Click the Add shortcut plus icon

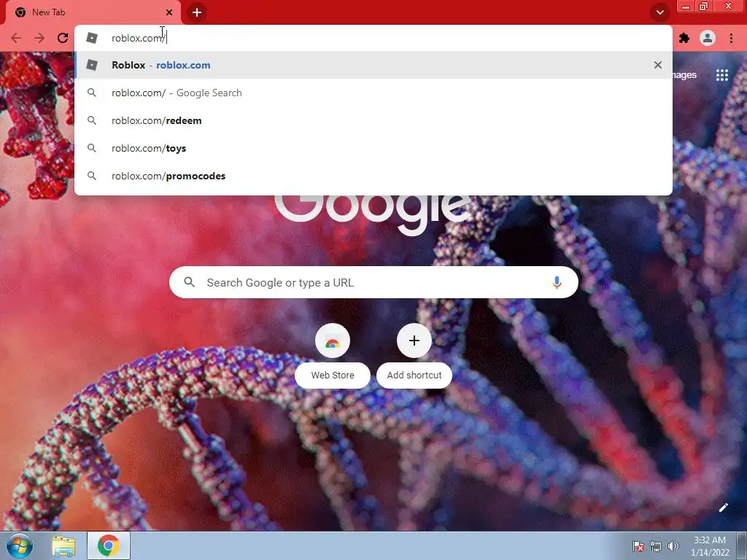click(414, 341)
